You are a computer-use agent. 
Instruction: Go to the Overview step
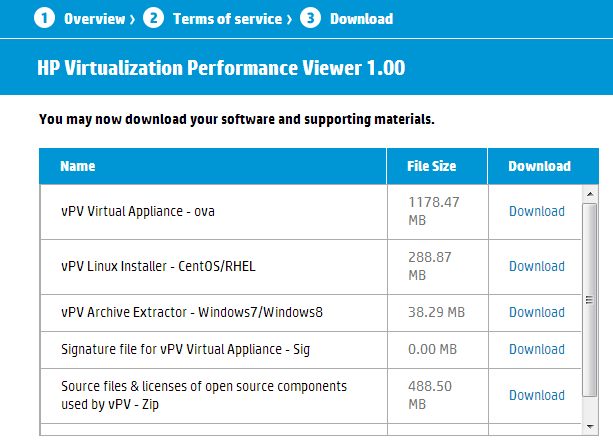(x=94, y=19)
